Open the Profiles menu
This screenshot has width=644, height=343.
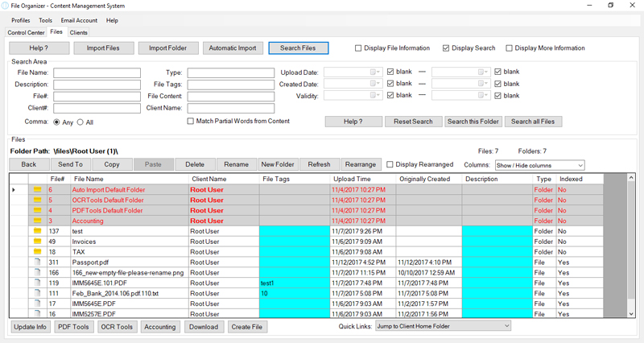21,20
